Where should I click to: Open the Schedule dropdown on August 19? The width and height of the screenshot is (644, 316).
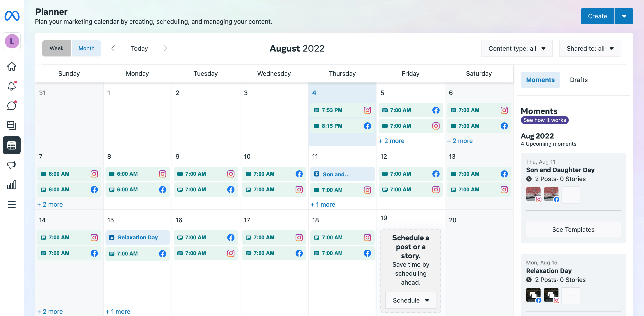tap(410, 300)
